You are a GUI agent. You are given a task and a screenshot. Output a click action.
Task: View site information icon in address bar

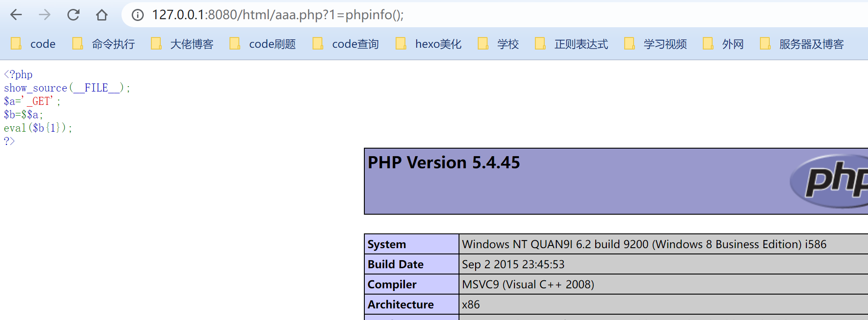click(138, 15)
